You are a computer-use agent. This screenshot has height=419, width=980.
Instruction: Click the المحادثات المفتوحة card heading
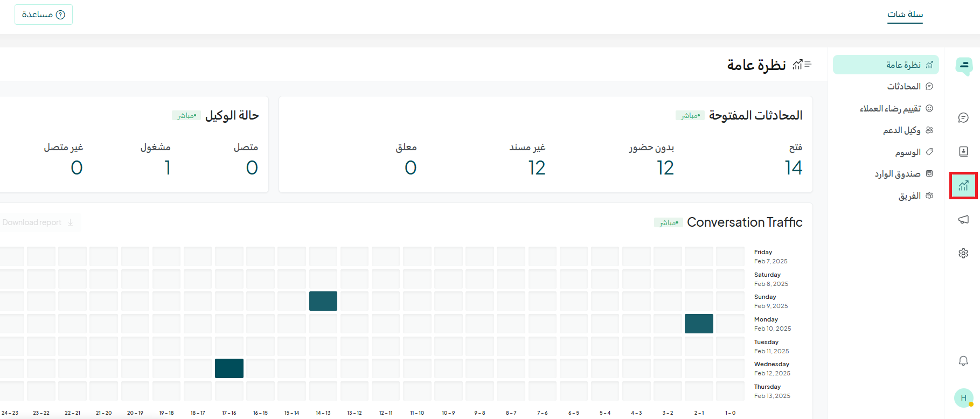click(x=756, y=115)
